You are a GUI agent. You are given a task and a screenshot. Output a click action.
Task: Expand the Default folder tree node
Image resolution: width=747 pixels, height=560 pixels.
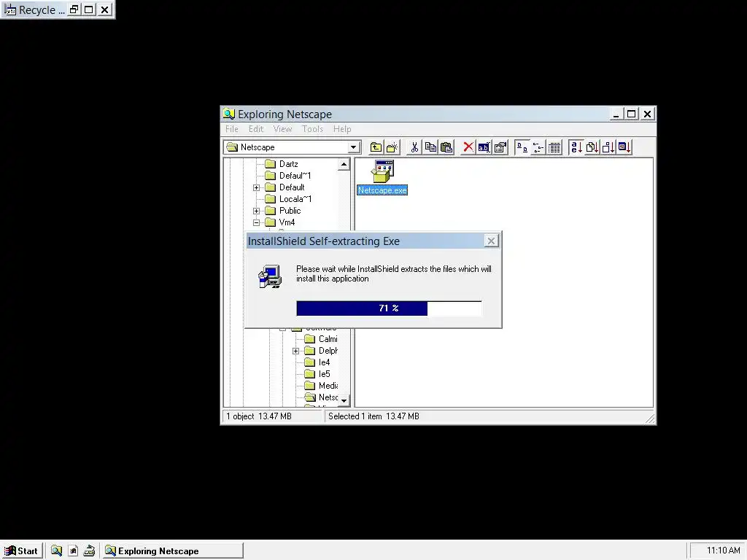pyautogui.click(x=256, y=187)
